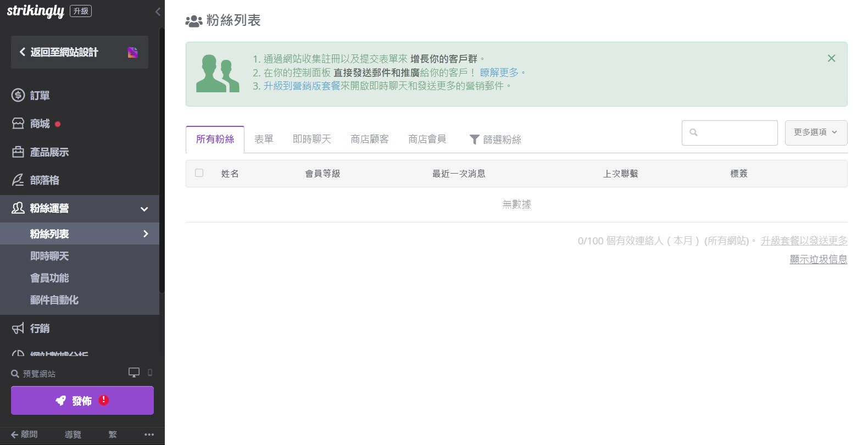Collapse the sidebar with the arrow

[158, 12]
